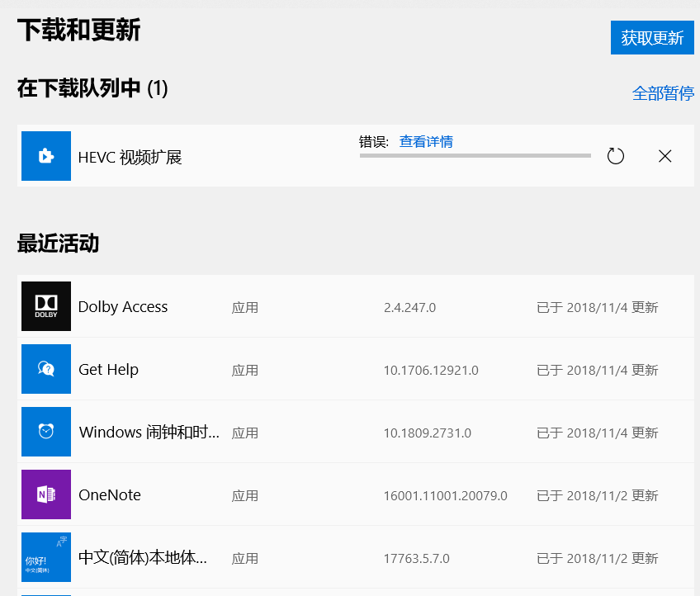700x596 pixels.
Task: Select the Dolby Access name text
Action: point(123,307)
